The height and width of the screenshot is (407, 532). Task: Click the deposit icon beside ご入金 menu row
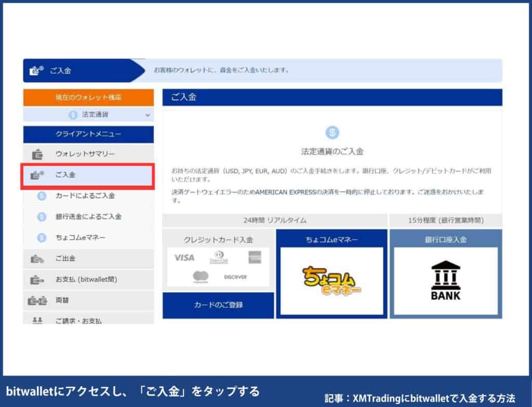point(37,175)
